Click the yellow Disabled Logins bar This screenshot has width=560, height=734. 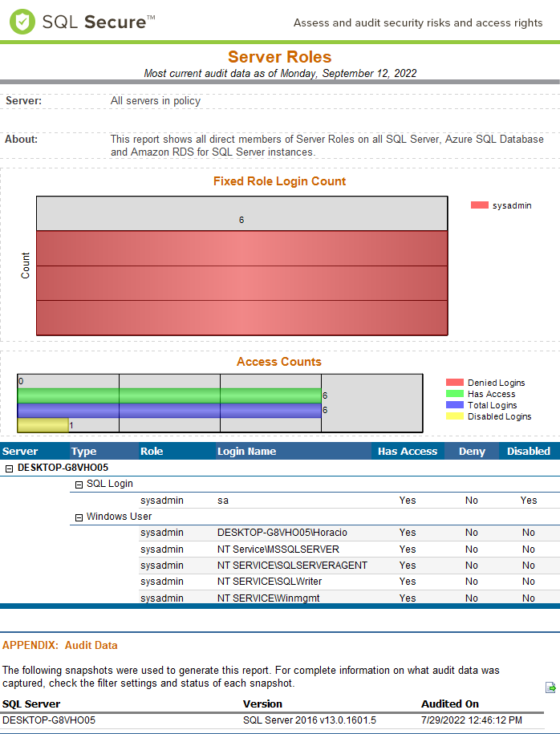pyautogui.click(x=43, y=425)
